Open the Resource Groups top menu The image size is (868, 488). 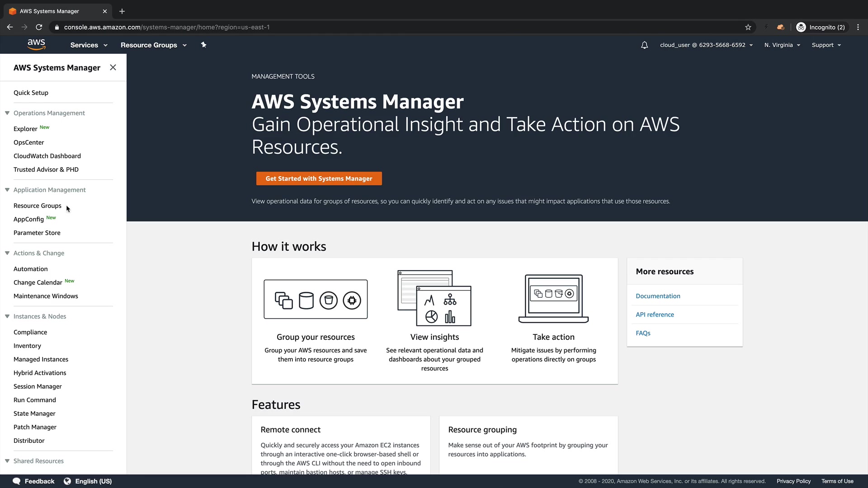(x=153, y=45)
